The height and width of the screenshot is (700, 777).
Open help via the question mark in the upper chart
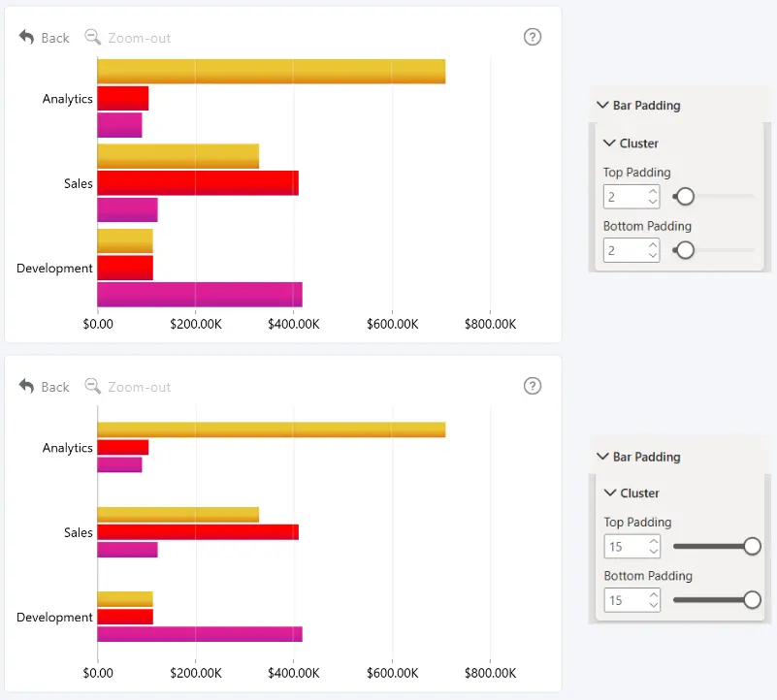tap(533, 37)
